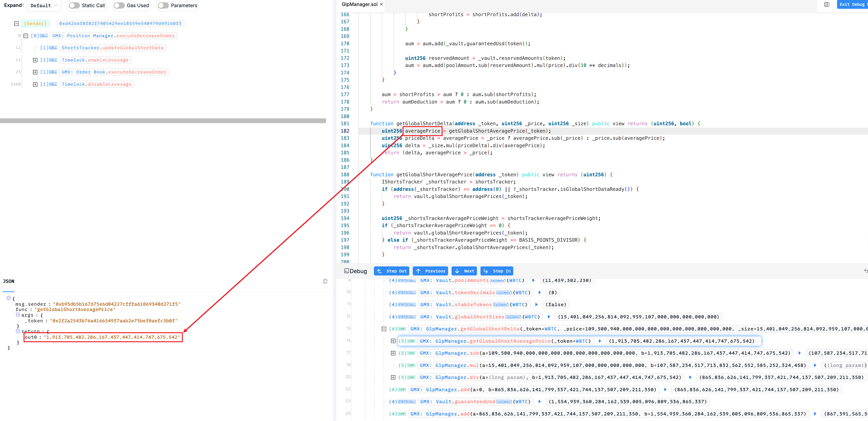Viewport: 868px width, 421px height.
Task: Click the Step In button
Action: [497, 271]
